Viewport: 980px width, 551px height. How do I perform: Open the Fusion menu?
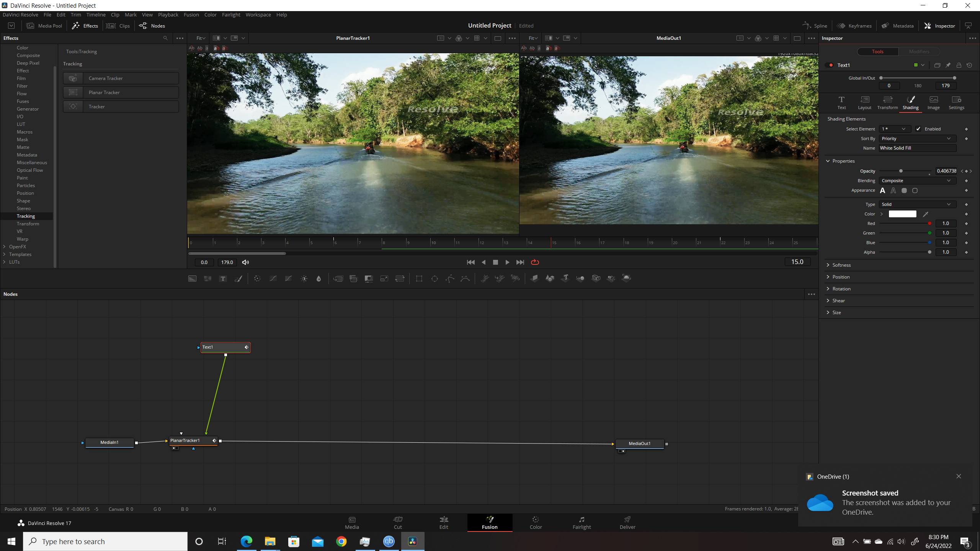coord(191,15)
